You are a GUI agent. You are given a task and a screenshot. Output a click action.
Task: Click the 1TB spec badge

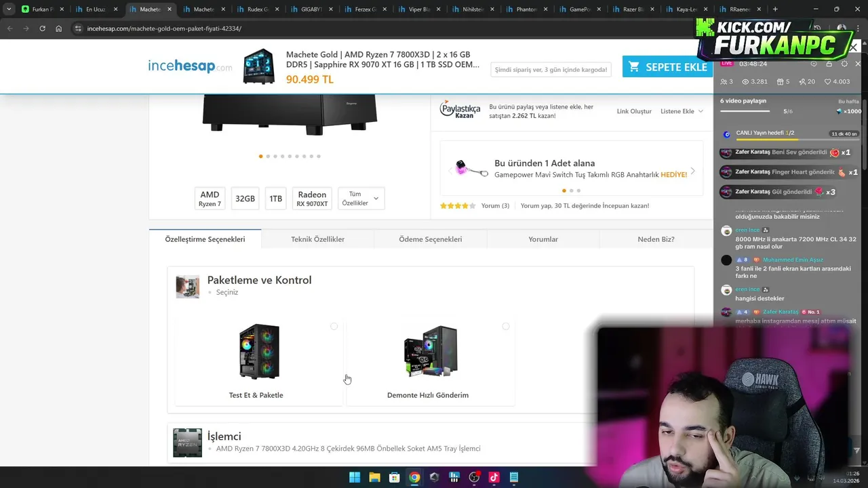pyautogui.click(x=275, y=199)
